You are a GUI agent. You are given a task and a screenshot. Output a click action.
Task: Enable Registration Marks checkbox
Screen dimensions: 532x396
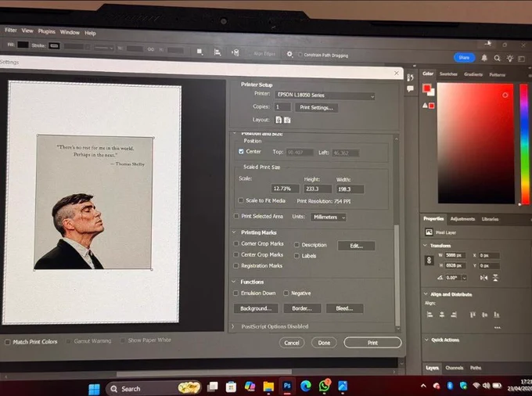coord(236,266)
